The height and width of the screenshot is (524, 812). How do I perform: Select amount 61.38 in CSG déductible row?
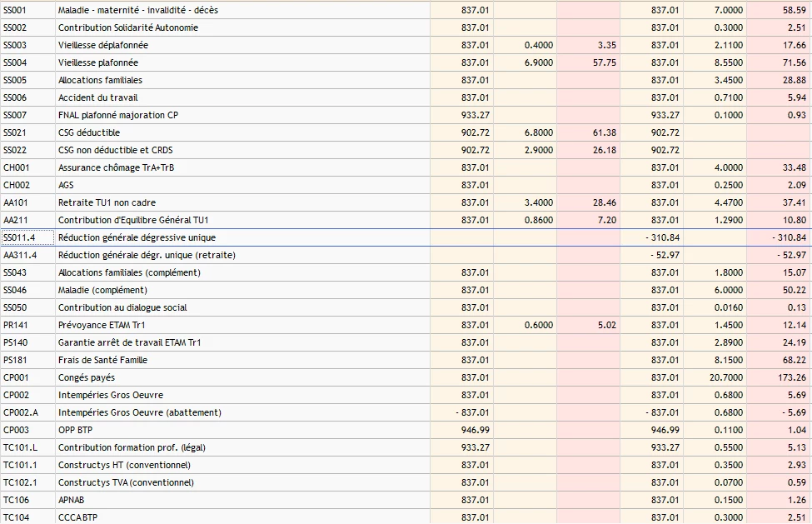coord(605,132)
